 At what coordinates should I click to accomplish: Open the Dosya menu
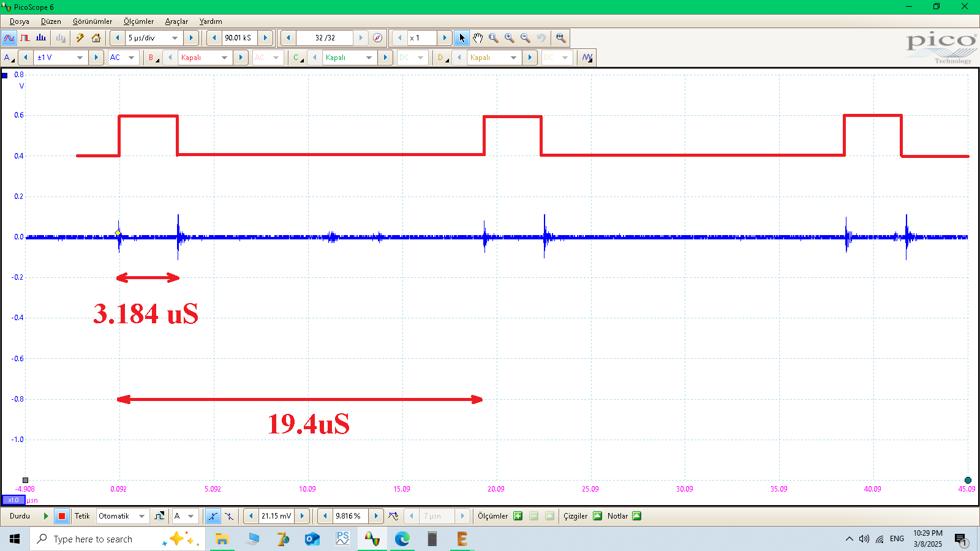tap(20, 21)
